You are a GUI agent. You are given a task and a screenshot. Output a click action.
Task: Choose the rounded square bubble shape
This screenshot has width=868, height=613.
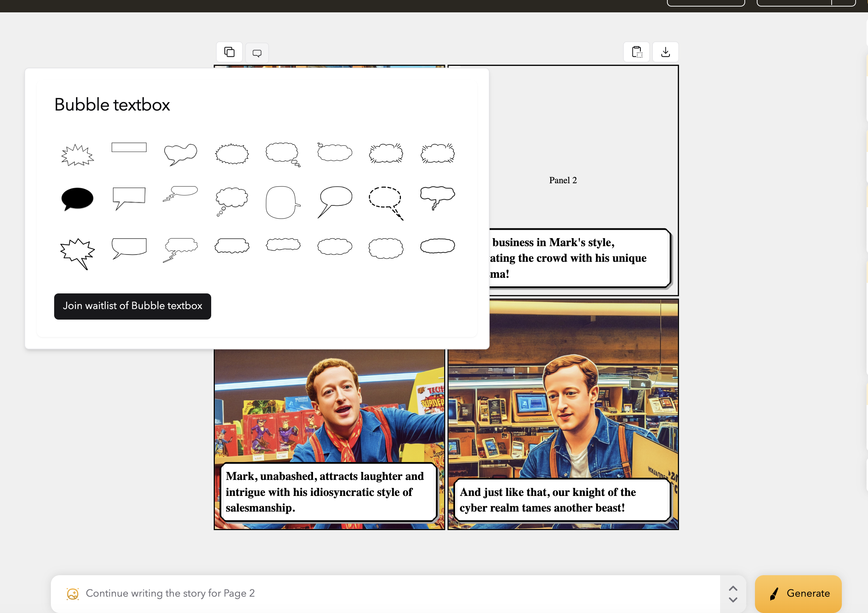pos(282,202)
